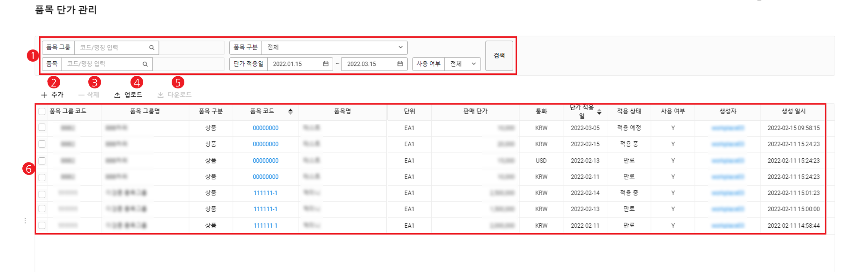Click the 추가 plus icon

point(44,95)
